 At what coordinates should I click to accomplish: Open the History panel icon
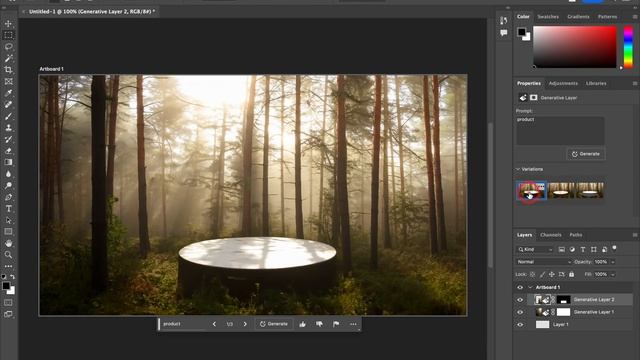(504, 20)
